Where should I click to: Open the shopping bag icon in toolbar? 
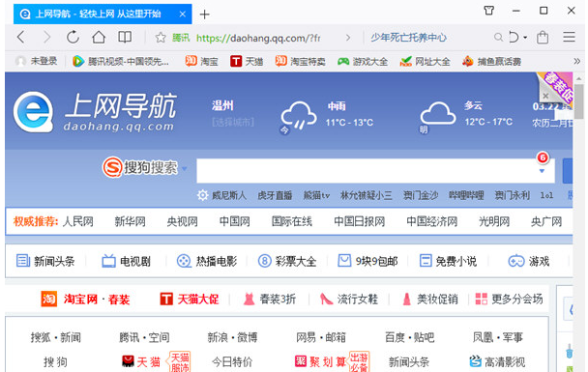point(543,37)
